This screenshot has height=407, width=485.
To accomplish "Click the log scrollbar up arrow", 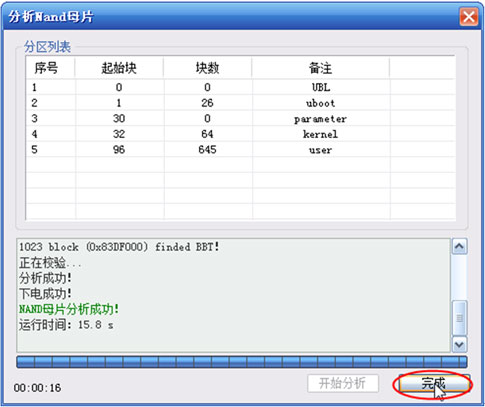I will (x=459, y=247).
